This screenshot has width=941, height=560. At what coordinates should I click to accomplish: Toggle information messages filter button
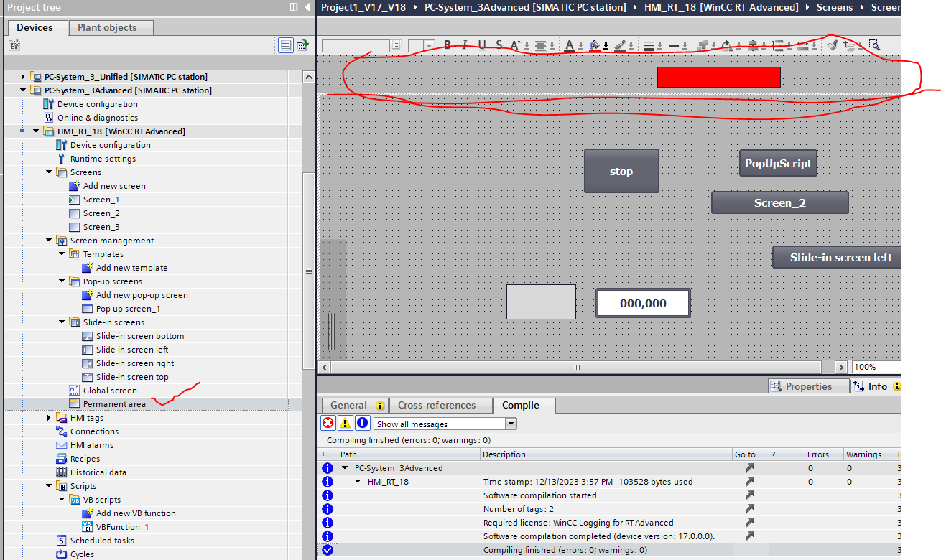362,424
